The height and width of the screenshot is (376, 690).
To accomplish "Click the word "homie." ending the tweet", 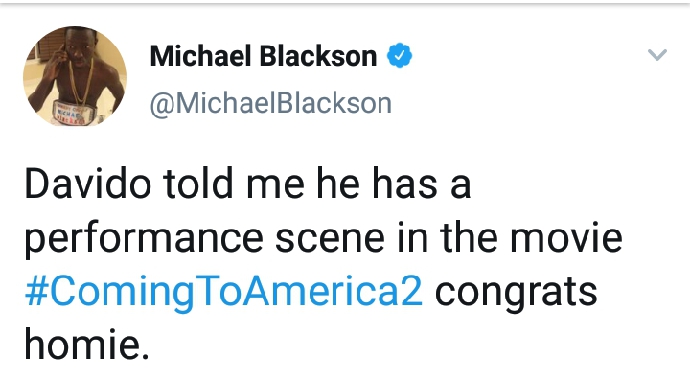I will coord(87,343).
